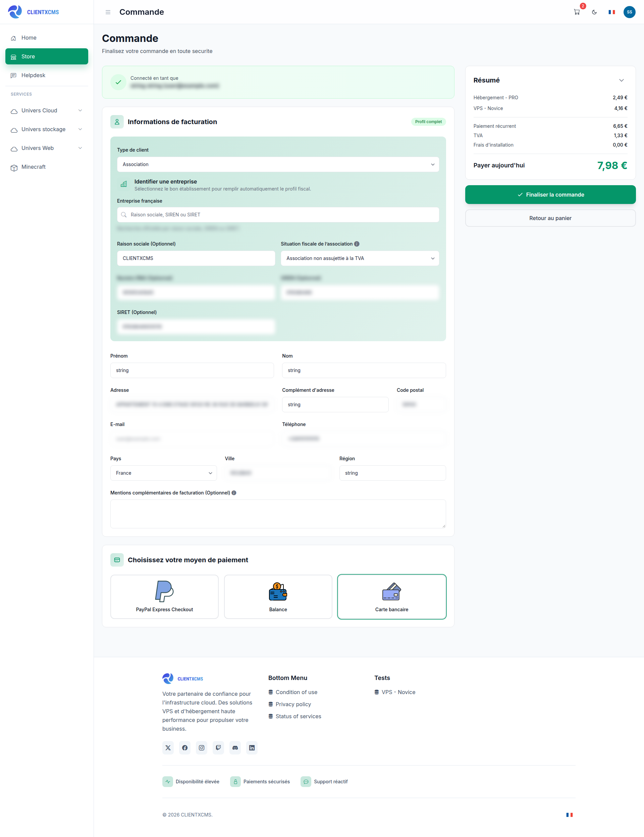Collapse the Résumé panel chevron
Image resolution: width=644 pixels, height=837 pixels.
tap(622, 81)
